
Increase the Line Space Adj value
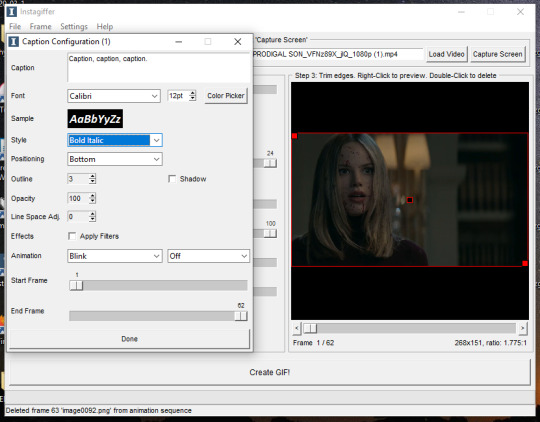click(92, 214)
